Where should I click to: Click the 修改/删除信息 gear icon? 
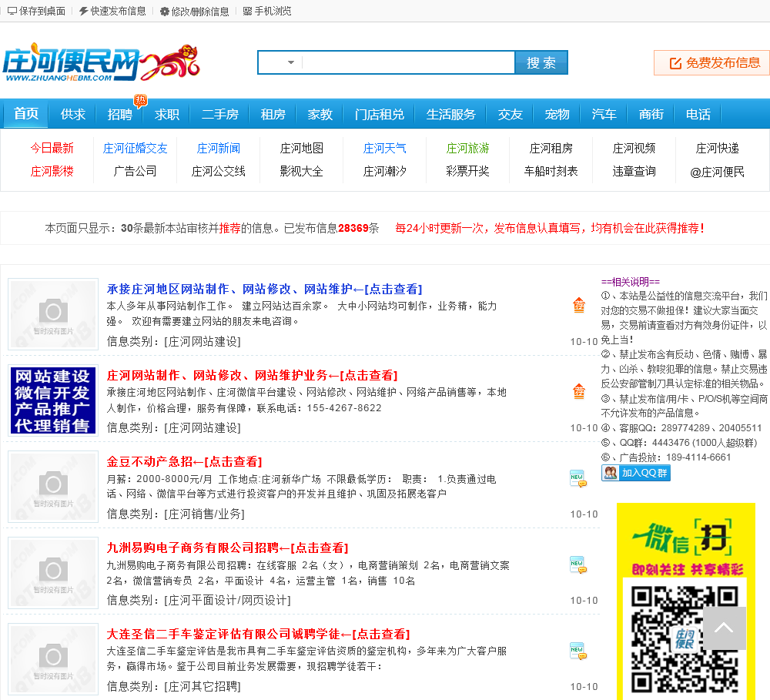(x=165, y=12)
